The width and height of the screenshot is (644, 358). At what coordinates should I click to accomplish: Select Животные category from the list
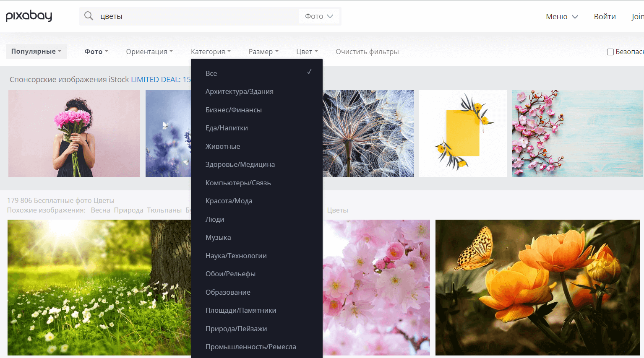pyautogui.click(x=223, y=146)
